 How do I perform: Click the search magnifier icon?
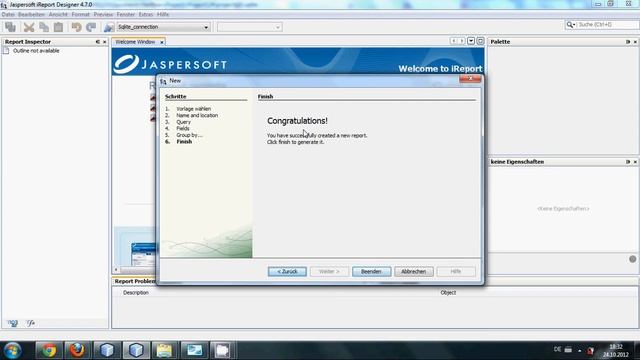tap(570, 25)
